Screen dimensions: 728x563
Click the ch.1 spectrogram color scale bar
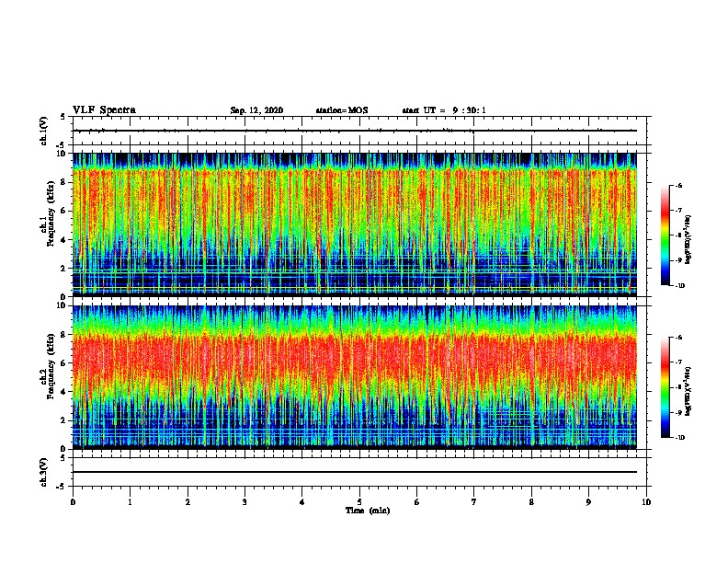tap(665, 236)
